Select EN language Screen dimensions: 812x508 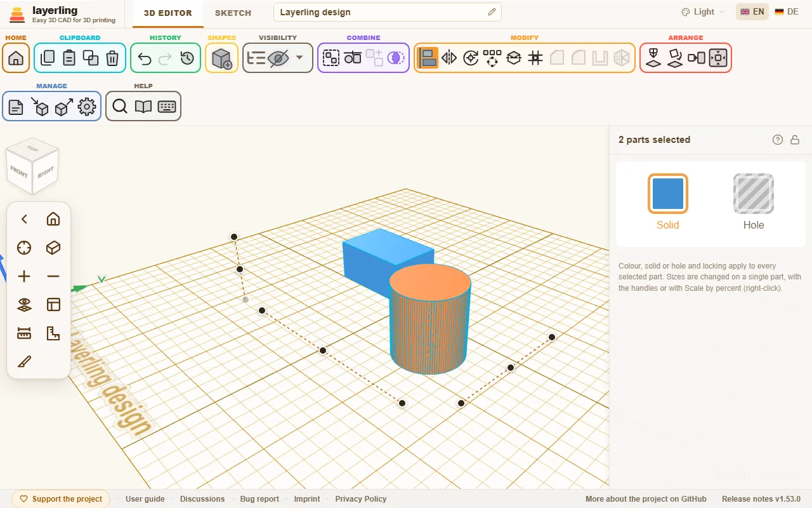(x=752, y=12)
